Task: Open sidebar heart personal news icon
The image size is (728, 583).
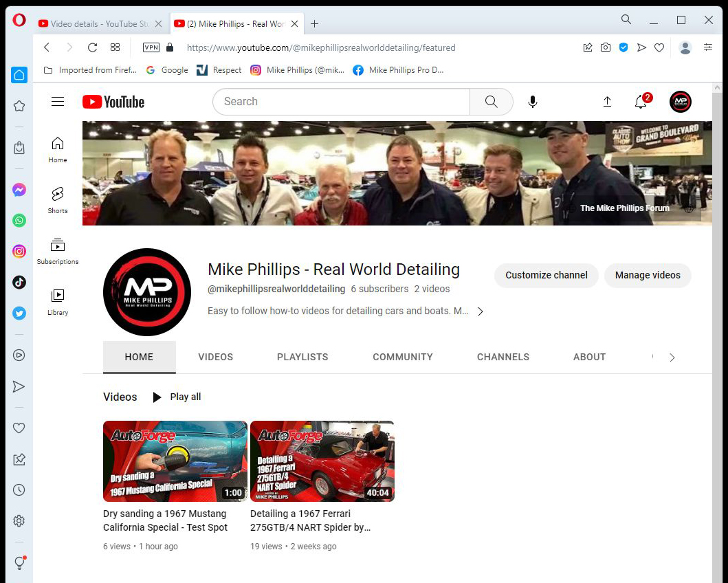Action: coord(19,428)
